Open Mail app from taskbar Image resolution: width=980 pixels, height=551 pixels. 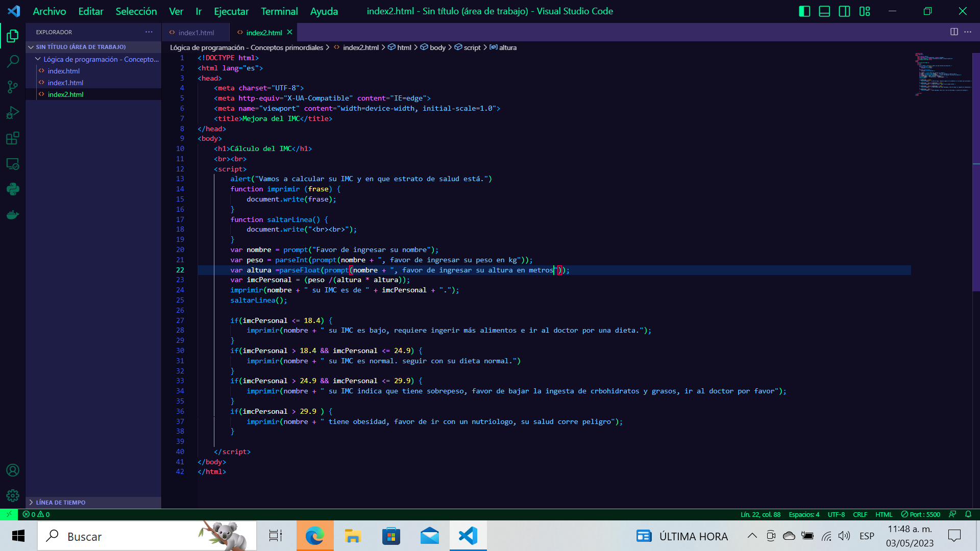tap(430, 536)
